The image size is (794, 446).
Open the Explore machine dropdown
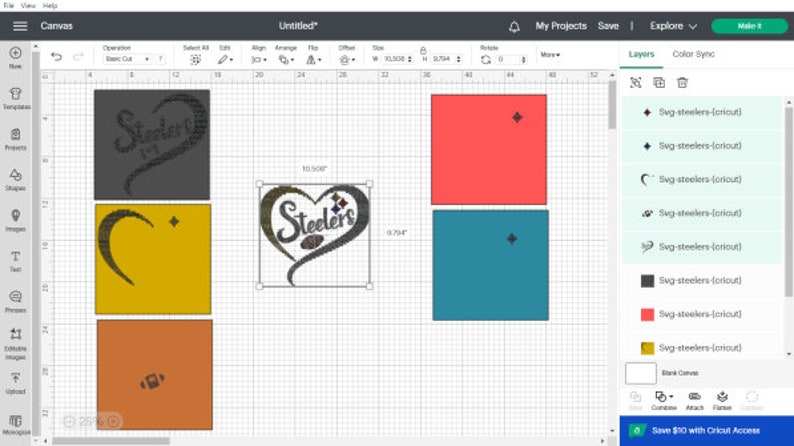coord(673,26)
